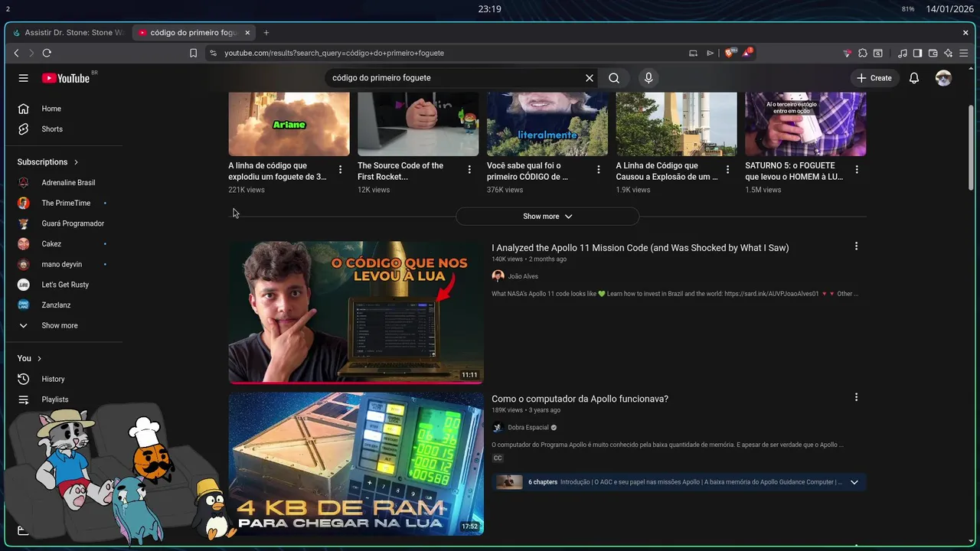Open options for Apollo 11 Mission Code video
This screenshot has height=551, width=980.
click(x=856, y=246)
